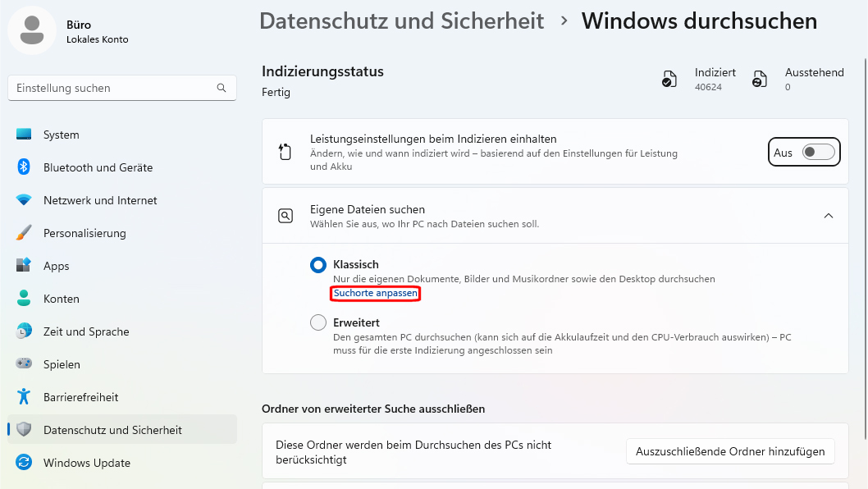Click the Windows durchsuchen page title
The height and width of the screenshot is (489, 868).
click(699, 21)
